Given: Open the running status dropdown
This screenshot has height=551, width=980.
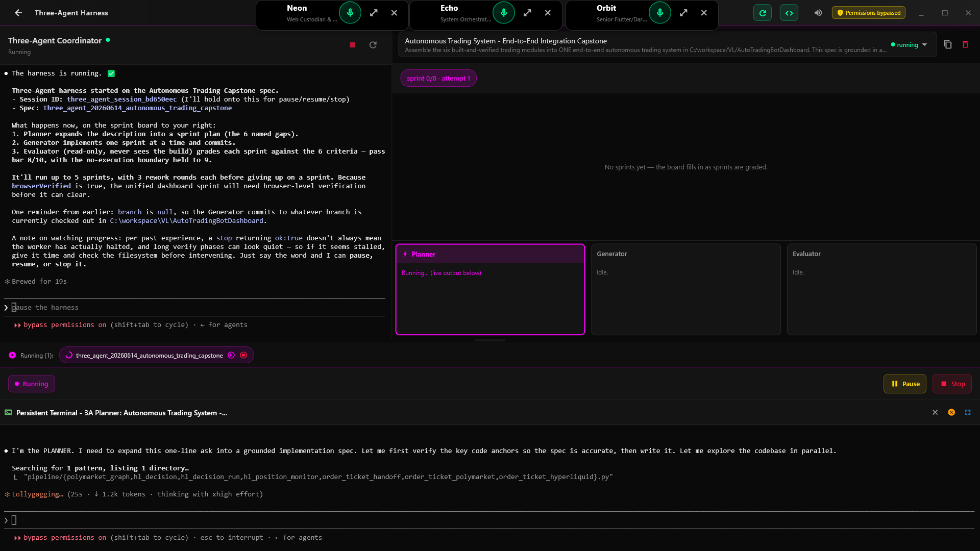Looking at the screenshot, I should pyautogui.click(x=909, y=45).
